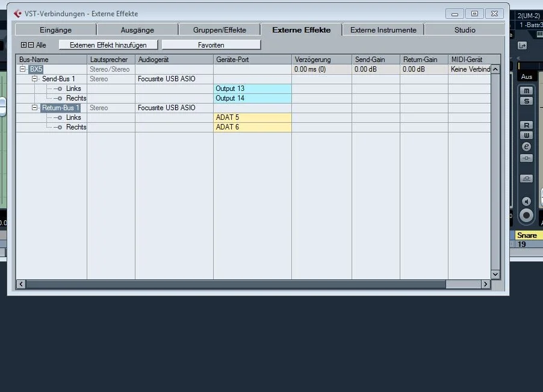543x392 pixels.
Task: Select Links under Return-Bus 1
Action: tap(73, 117)
